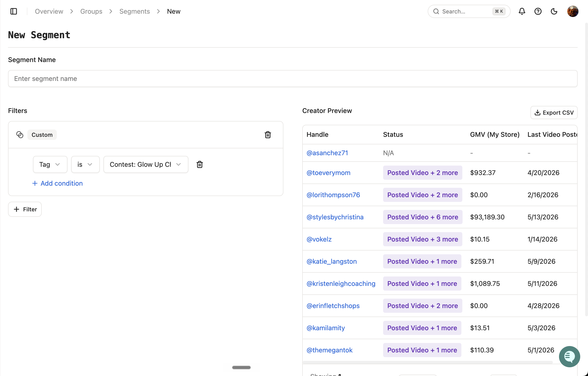588x376 pixels.
Task: Focus the segment name input field
Action: (293, 78)
